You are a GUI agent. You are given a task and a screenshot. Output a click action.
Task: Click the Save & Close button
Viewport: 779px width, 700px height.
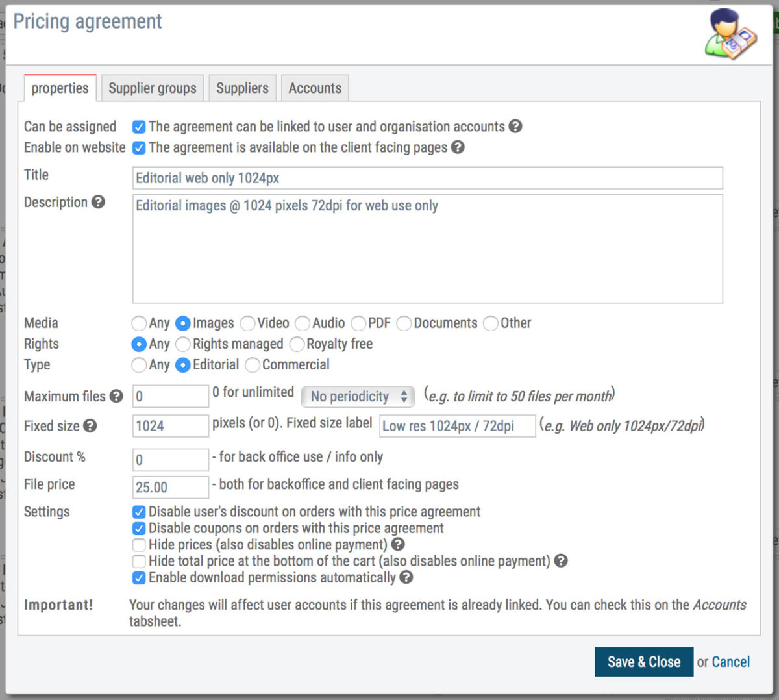tap(643, 662)
